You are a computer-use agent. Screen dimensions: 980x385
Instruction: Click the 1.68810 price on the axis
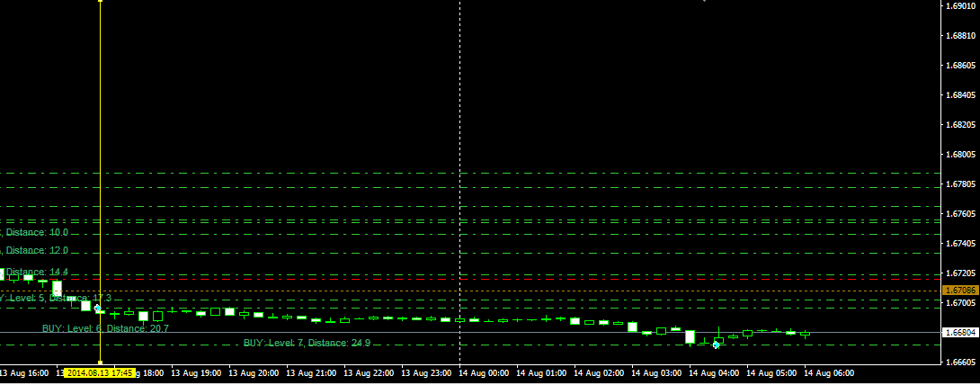961,36
